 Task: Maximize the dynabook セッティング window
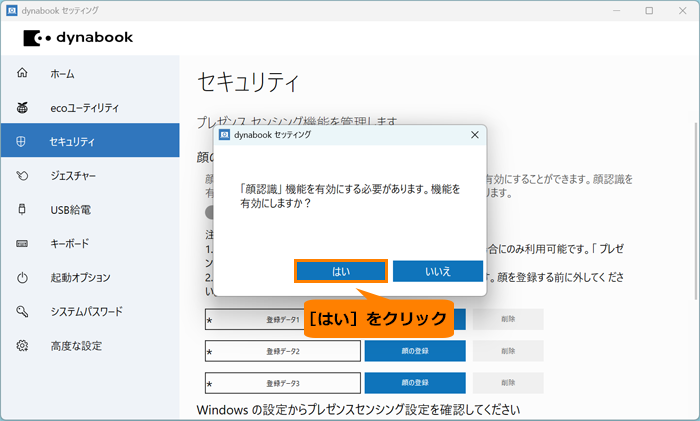[x=649, y=11]
